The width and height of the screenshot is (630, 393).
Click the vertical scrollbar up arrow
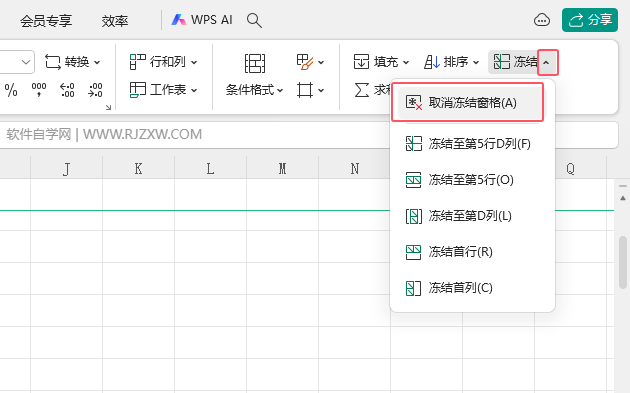(x=623, y=198)
